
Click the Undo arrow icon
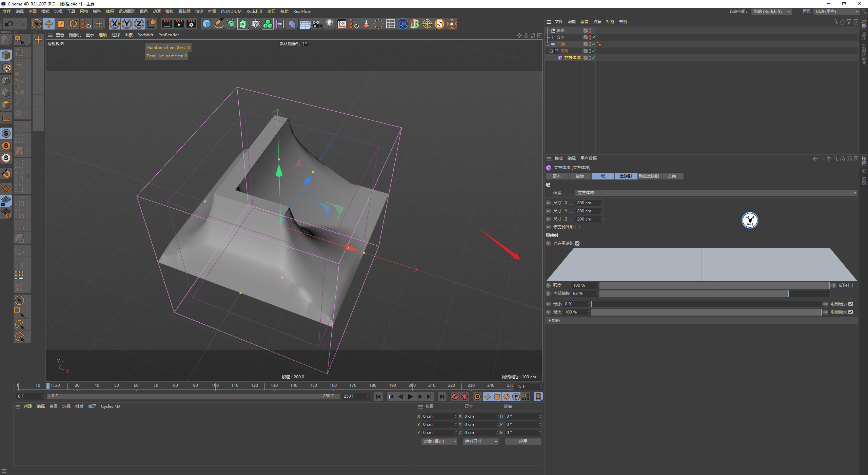point(9,24)
